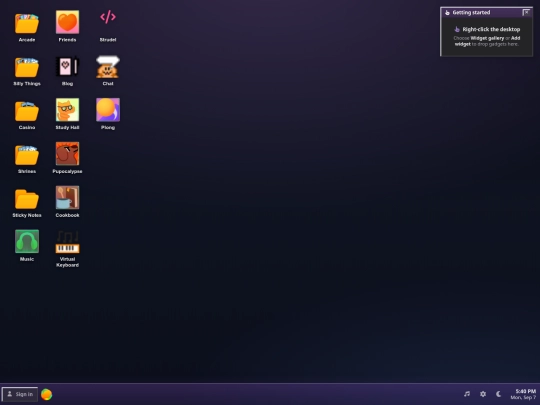Open the Cookbook icon

(x=68, y=197)
